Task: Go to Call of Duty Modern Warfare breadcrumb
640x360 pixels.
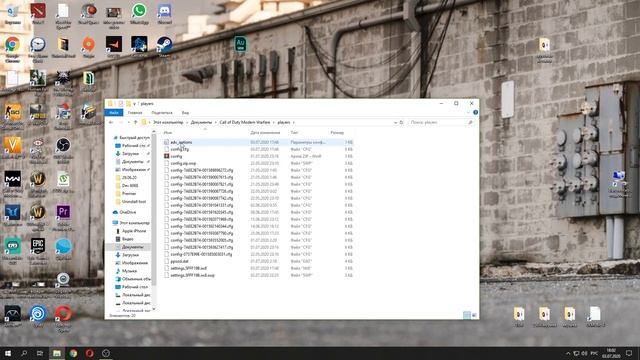Action: click(x=244, y=122)
